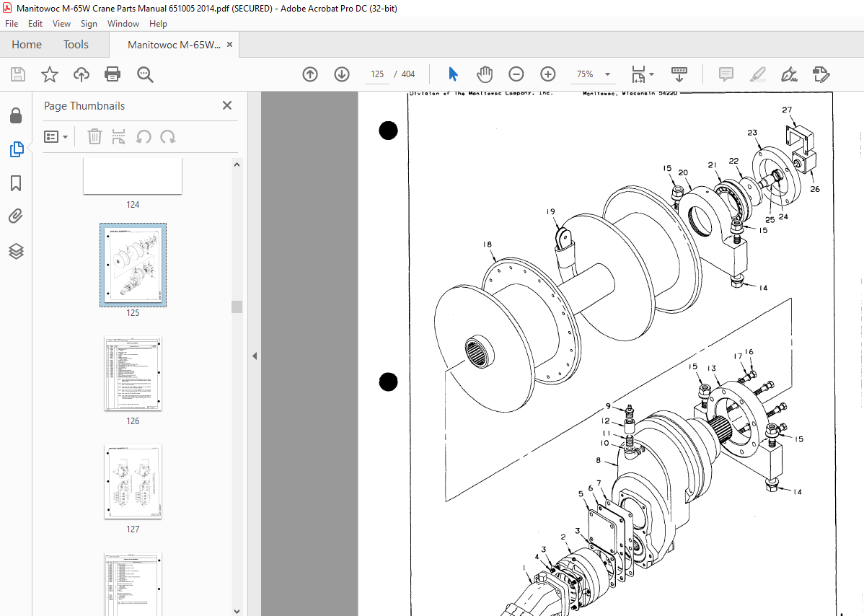Open the thumbnails options menu dropdown
The width and height of the screenshot is (864, 616).
point(56,136)
